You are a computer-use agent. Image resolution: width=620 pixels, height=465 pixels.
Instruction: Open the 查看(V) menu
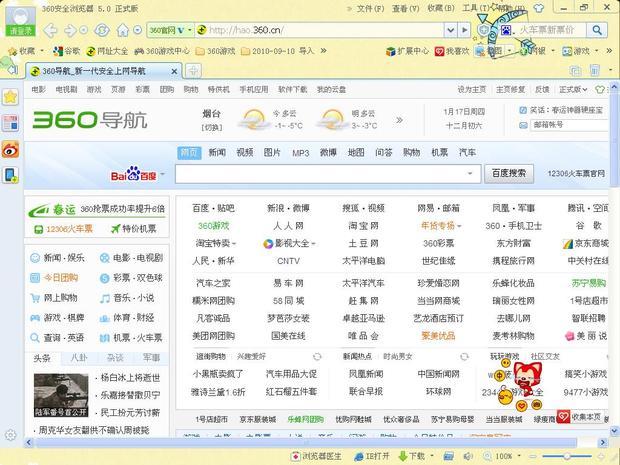click(405, 8)
